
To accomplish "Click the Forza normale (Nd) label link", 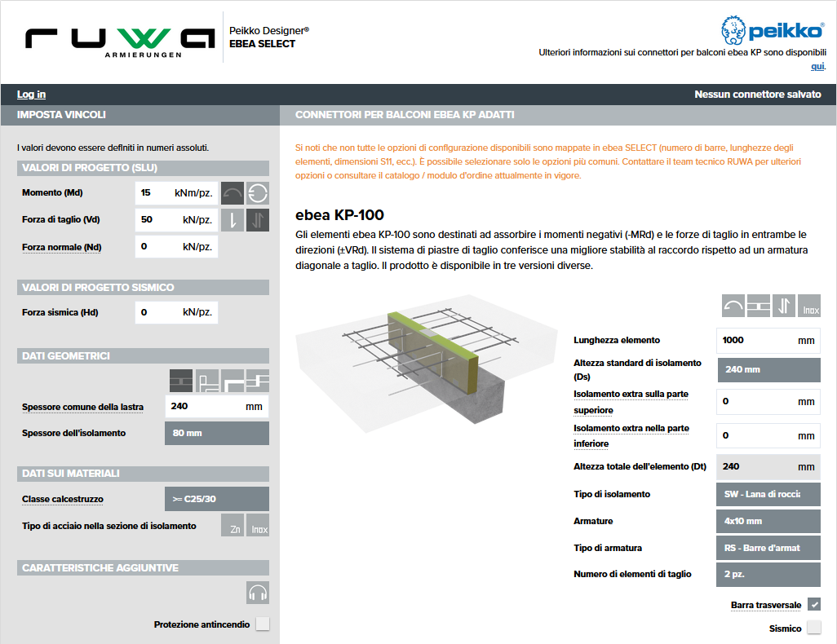I will click(61, 247).
